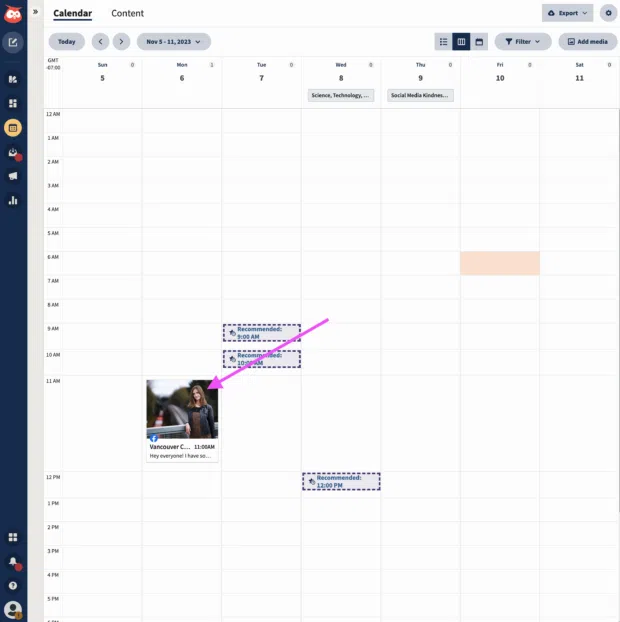Screen dimensions: 620x622
Task: Open the Export dropdown
Action: click(x=567, y=13)
